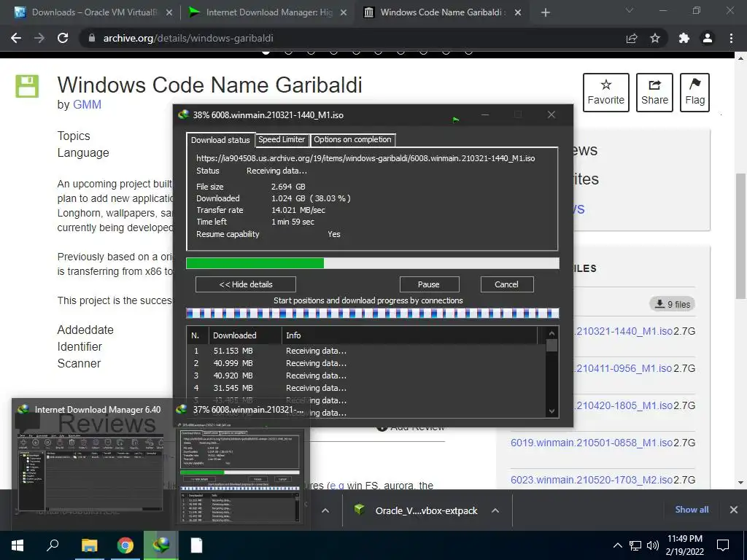Select connection row 3 with 40.920 MB
Viewport: 747px width, 560px height.
[x=366, y=376]
